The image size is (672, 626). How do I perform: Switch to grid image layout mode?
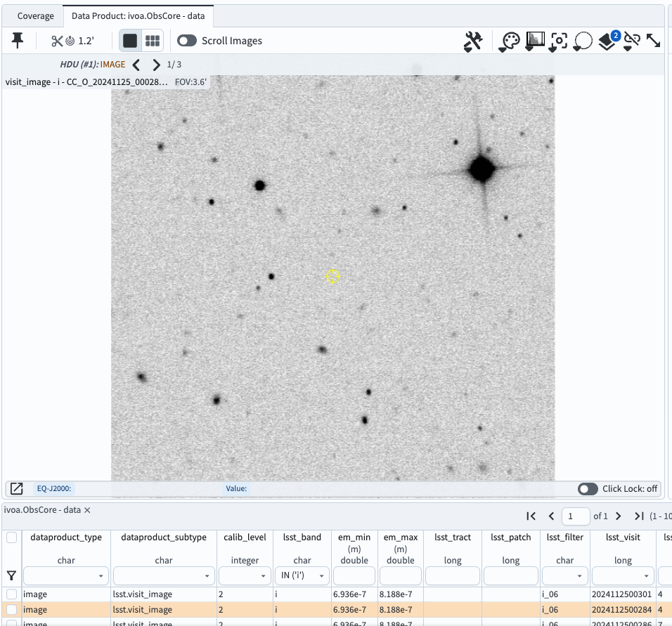(151, 41)
